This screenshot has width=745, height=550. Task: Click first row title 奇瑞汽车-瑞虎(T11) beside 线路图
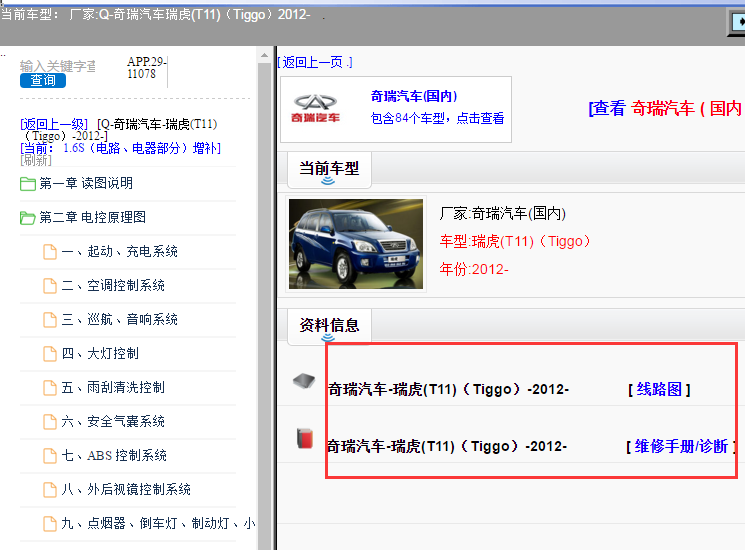[x=449, y=389]
